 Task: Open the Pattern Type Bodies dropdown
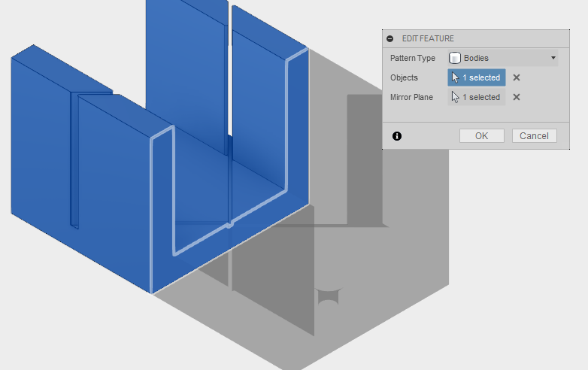503,58
